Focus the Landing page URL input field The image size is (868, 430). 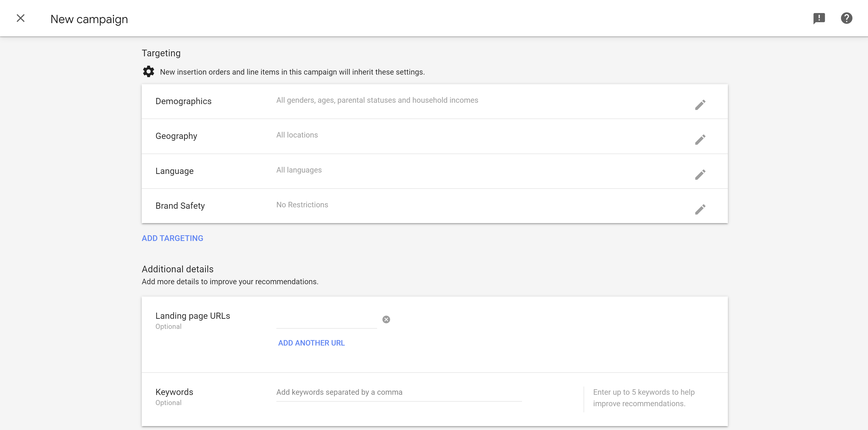coord(326,321)
